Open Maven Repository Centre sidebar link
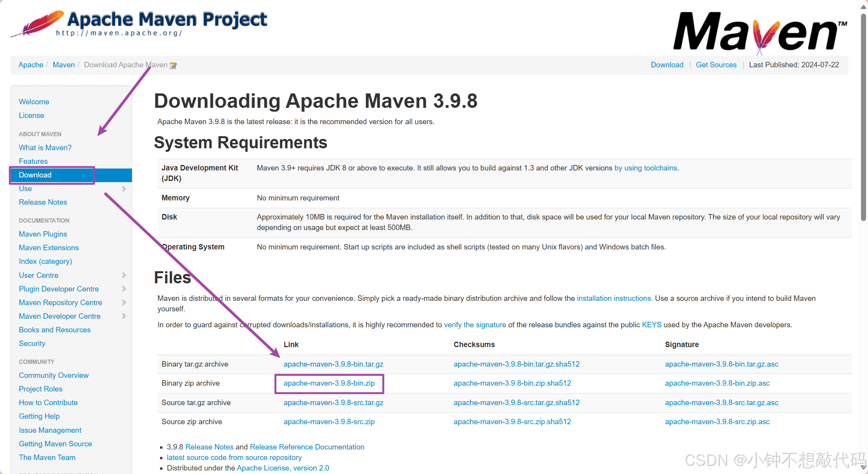 (60, 302)
